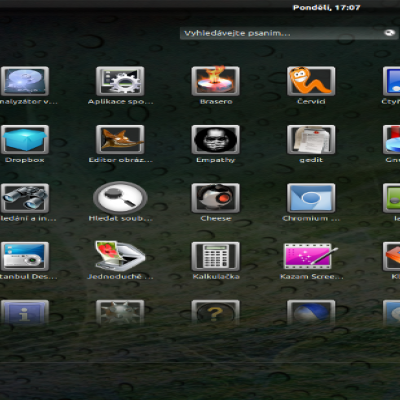Open the disk usage analyzer icon
The width and height of the screenshot is (400, 400).
[25, 81]
